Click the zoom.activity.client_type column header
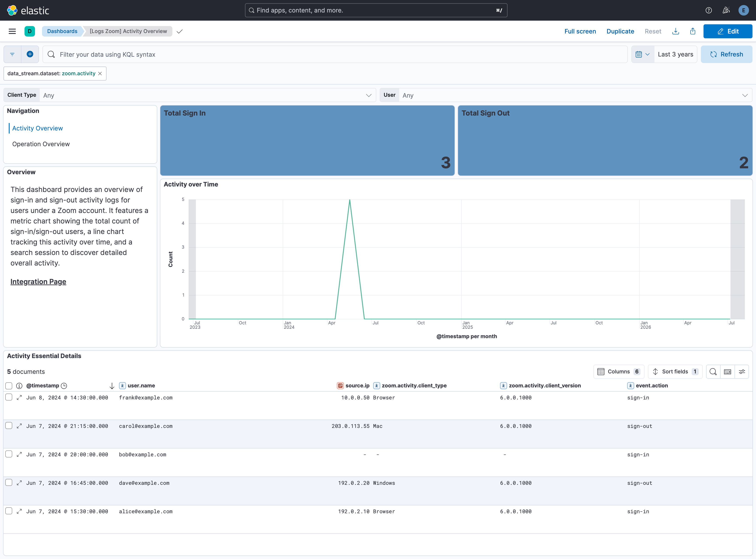 pyautogui.click(x=414, y=386)
